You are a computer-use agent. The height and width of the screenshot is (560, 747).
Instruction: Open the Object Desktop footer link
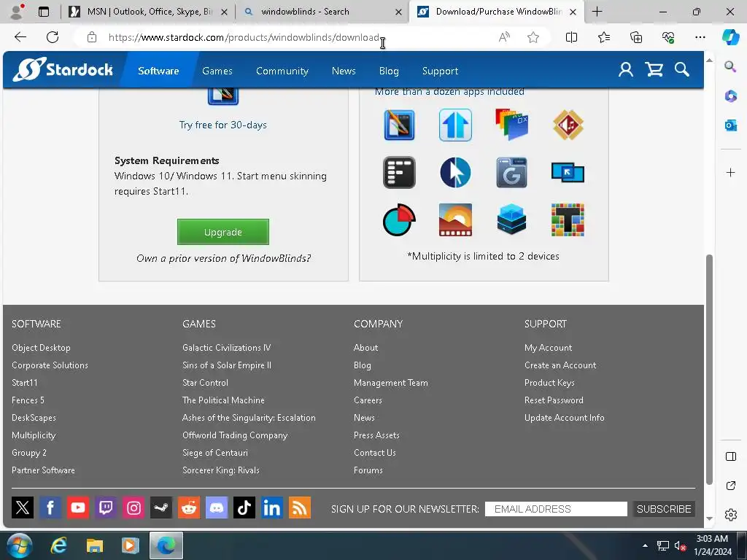[x=41, y=348]
